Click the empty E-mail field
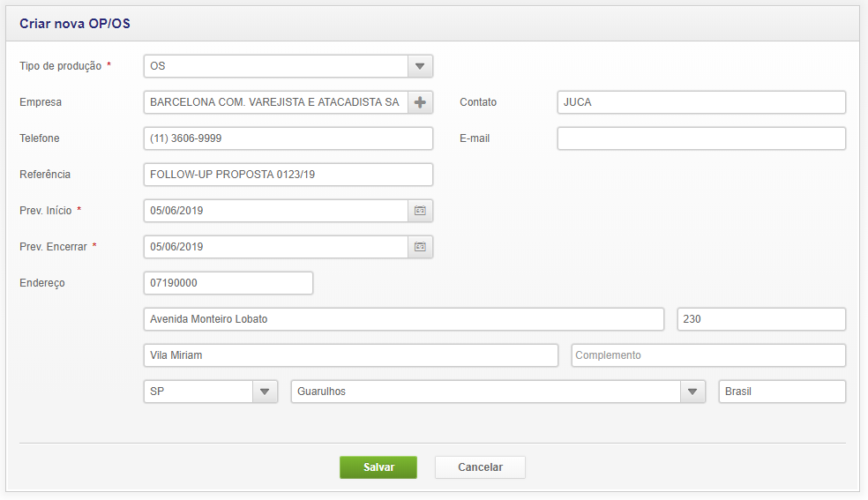 pos(701,138)
